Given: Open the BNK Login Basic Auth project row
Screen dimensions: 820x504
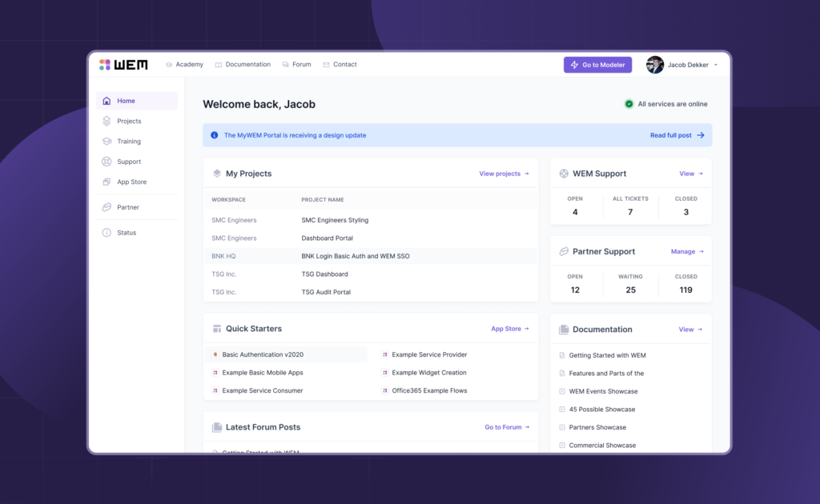Looking at the screenshot, I should point(355,256).
